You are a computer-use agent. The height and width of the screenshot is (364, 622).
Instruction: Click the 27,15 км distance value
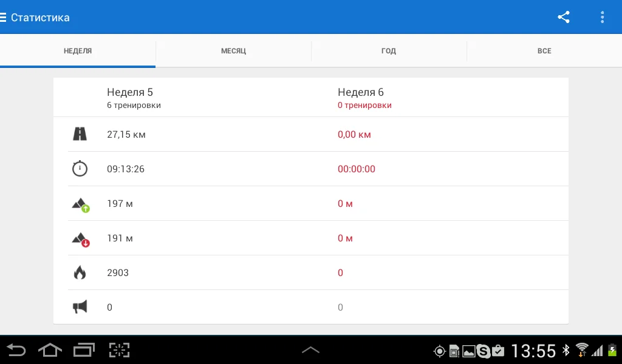click(126, 135)
